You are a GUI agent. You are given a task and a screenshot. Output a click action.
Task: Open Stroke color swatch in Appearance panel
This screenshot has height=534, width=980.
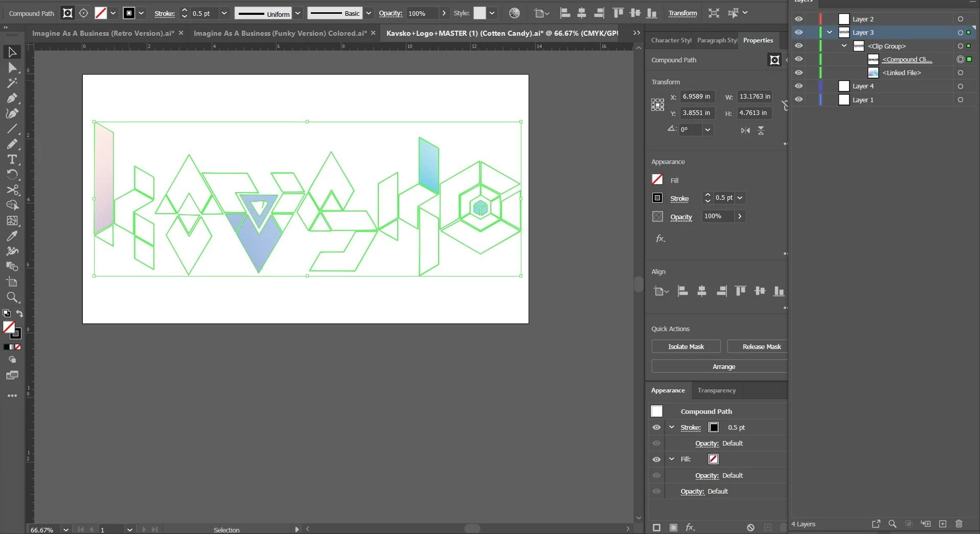714,427
